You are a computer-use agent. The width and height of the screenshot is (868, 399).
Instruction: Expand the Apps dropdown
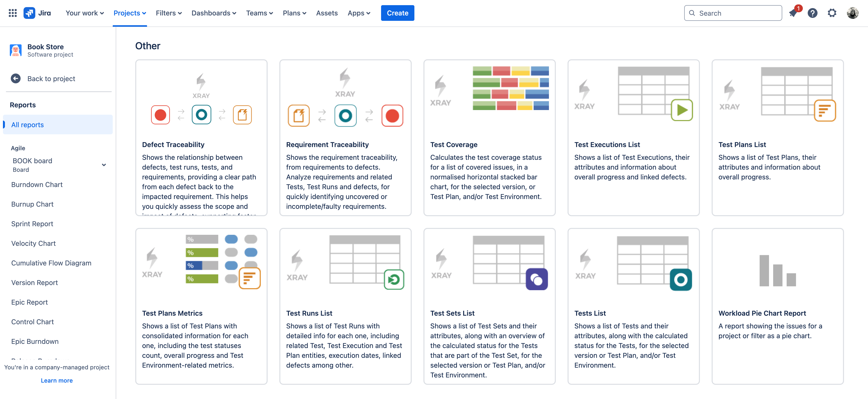point(359,13)
